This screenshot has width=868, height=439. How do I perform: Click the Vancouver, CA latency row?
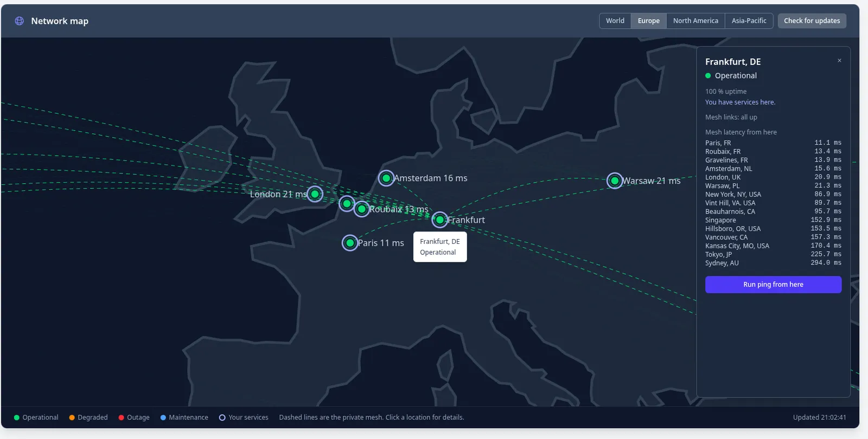(x=773, y=237)
